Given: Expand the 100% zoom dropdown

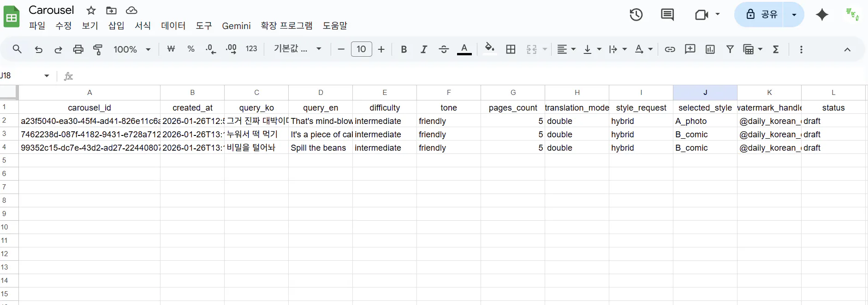Looking at the screenshot, I should click(132, 49).
